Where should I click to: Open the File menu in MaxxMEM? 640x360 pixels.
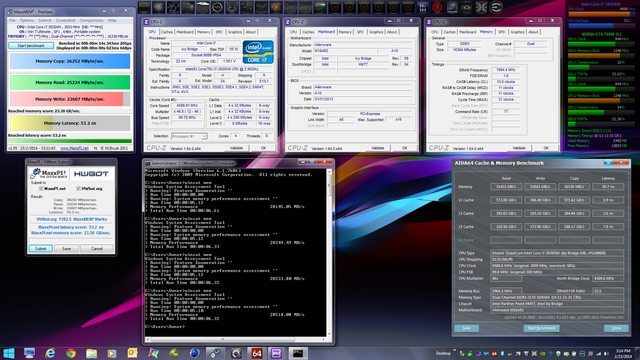point(12,20)
